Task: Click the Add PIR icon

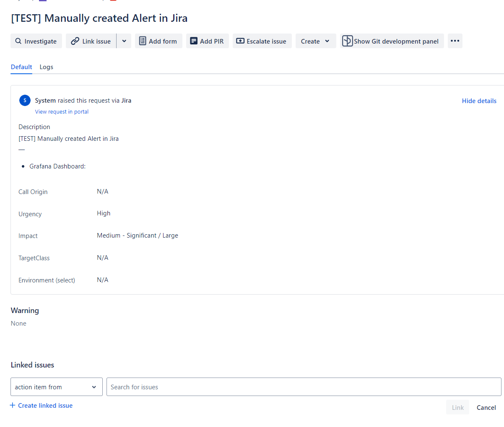Action: point(194,41)
